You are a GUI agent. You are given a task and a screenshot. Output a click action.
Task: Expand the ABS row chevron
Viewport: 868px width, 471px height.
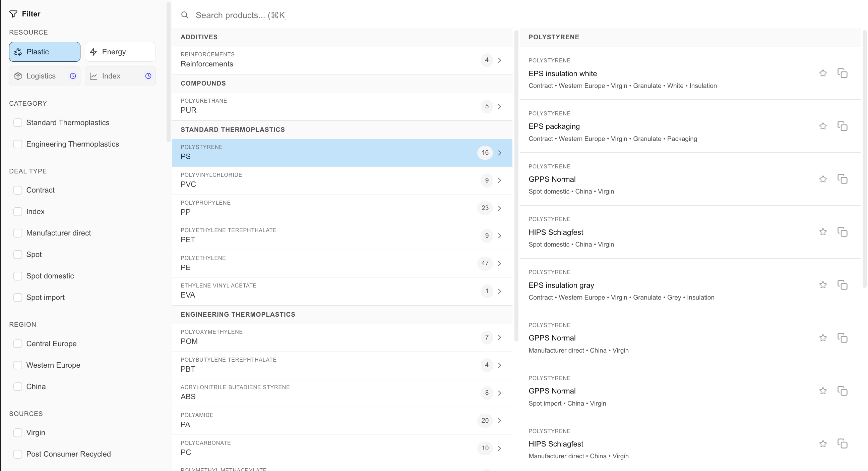point(500,393)
